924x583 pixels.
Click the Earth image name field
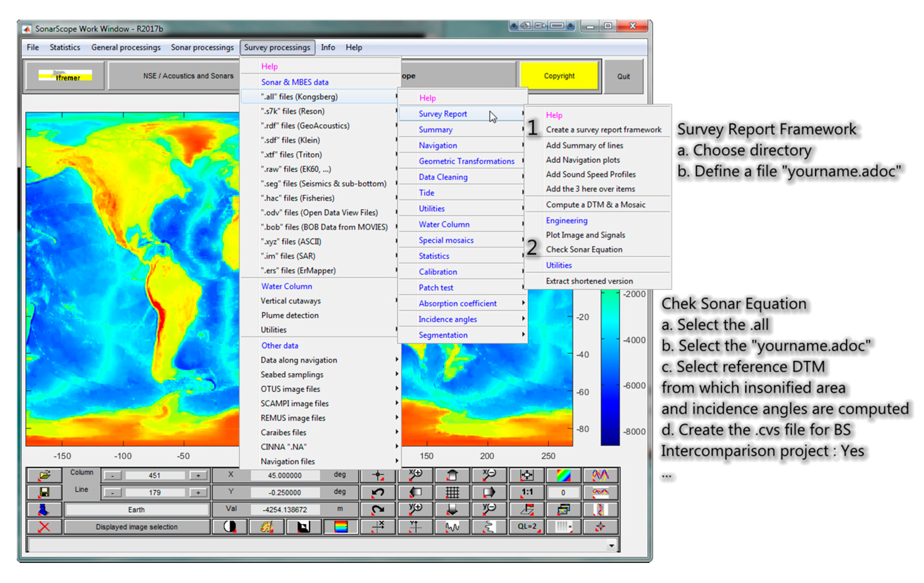pyautogui.click(x=137, y=510)
